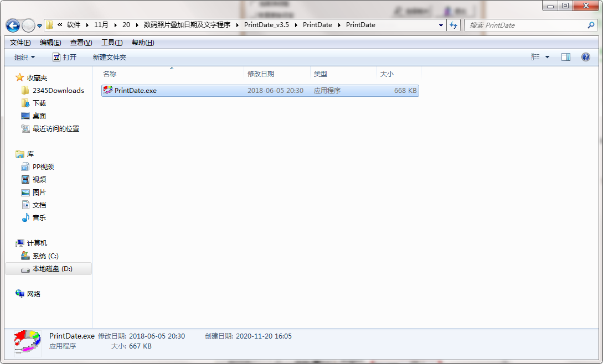Open the 组织 dropdown menu
This screenshot has height=364, width=603.
[x=24, y=58]
